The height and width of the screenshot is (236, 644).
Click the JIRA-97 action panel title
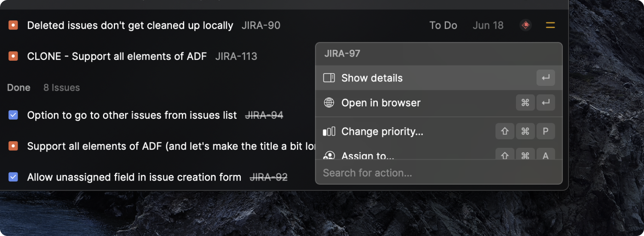(342, 54)
